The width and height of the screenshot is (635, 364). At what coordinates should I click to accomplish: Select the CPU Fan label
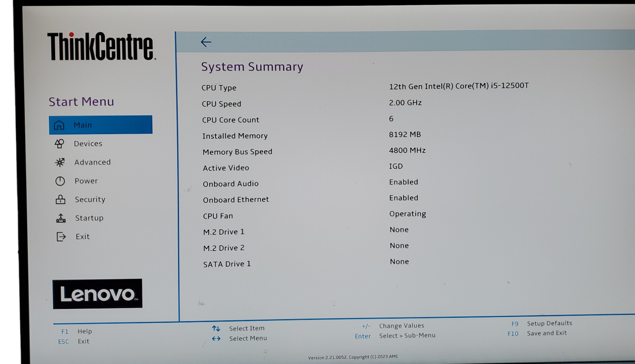click(218, 216)
